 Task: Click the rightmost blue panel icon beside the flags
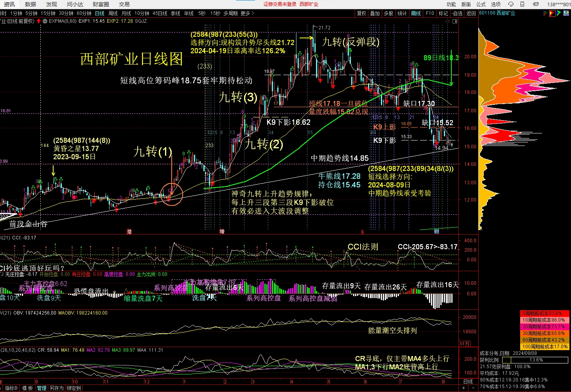(x=566, y=13)
